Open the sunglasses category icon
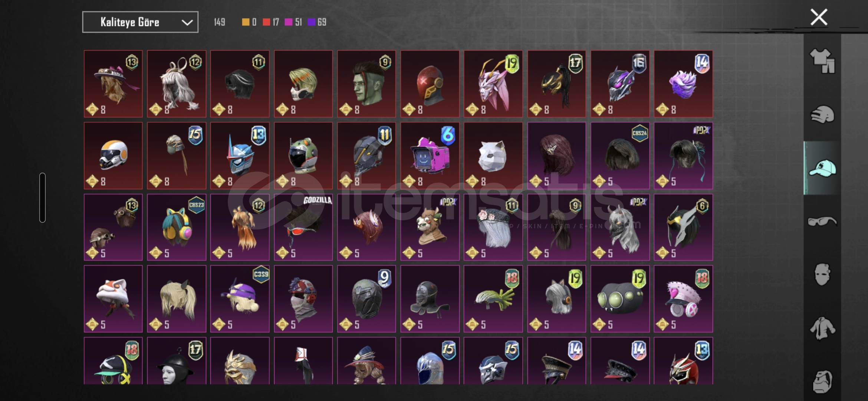 click(822, 222)
